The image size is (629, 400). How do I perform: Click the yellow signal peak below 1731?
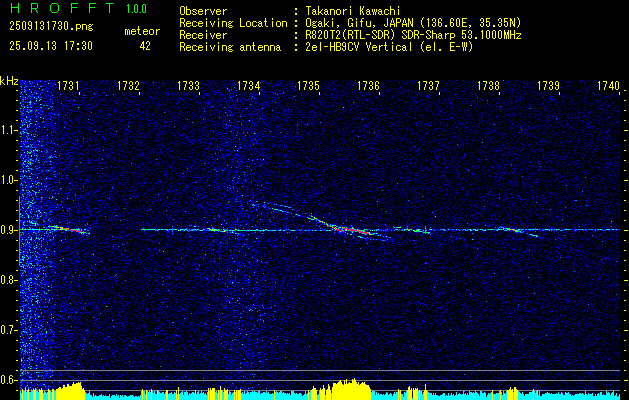(x=69, y=391)
